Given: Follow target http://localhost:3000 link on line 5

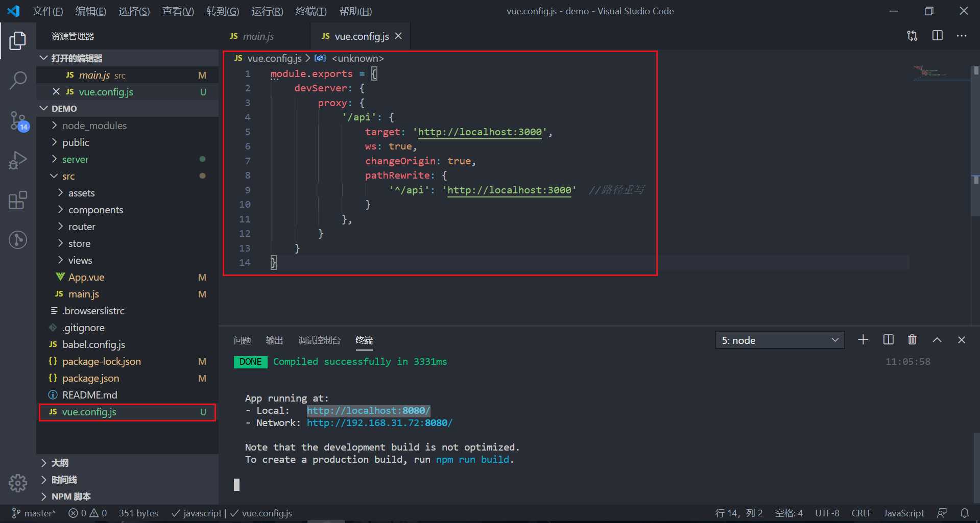Looking at the screenshot, I should (480, 132).
